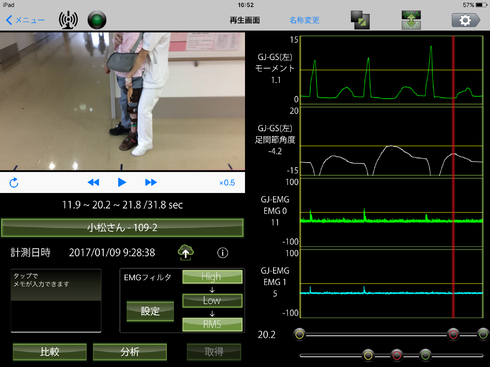The height and width of the screenshot is (367, 490).
Task: Tap the GJ-GS(左) モーメント graph
Action: coord(392,70)
